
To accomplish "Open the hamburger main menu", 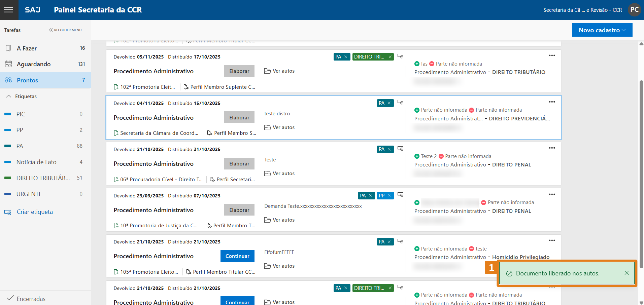I will [8, 10].
